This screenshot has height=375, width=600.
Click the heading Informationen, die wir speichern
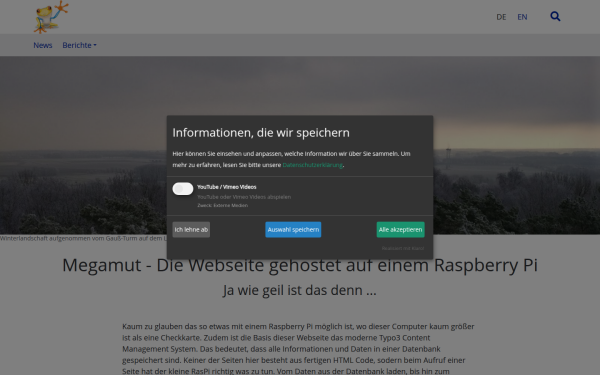[261, 133]
